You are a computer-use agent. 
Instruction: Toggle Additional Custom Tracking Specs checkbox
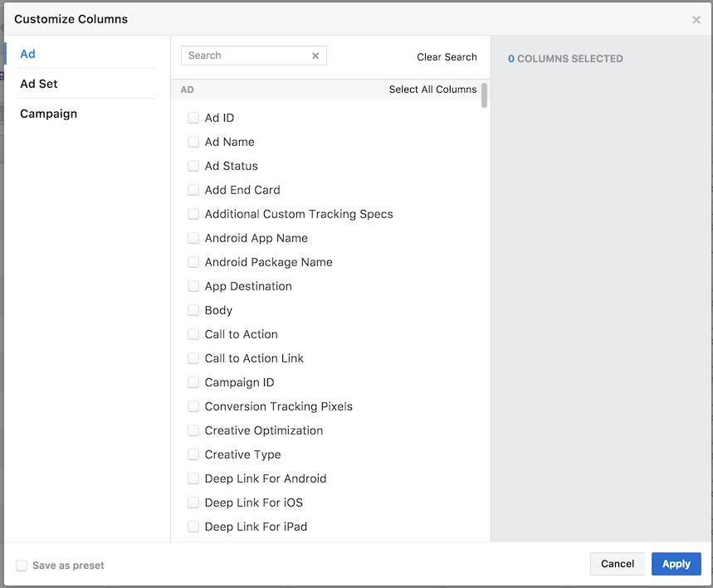[193, 214]
